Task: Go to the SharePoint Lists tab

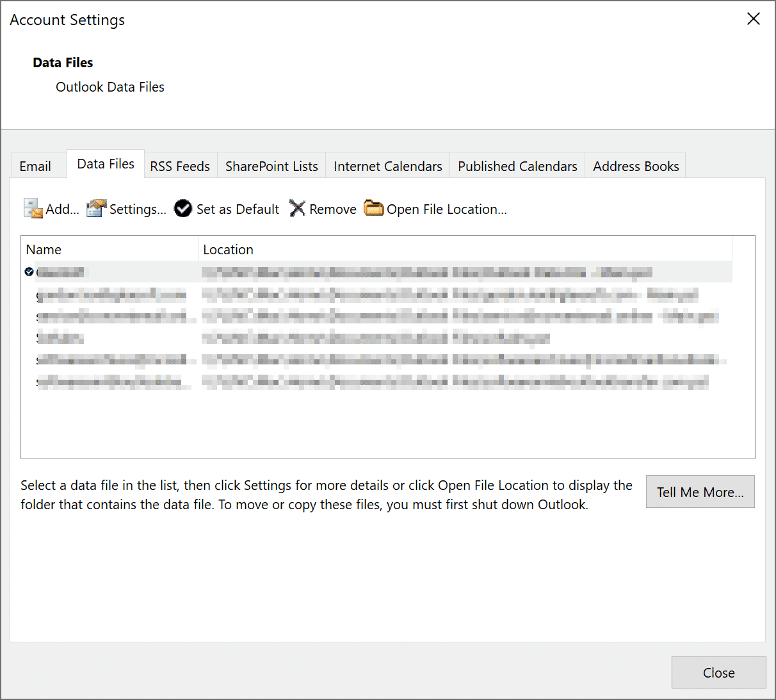Action: pos(271,166)
